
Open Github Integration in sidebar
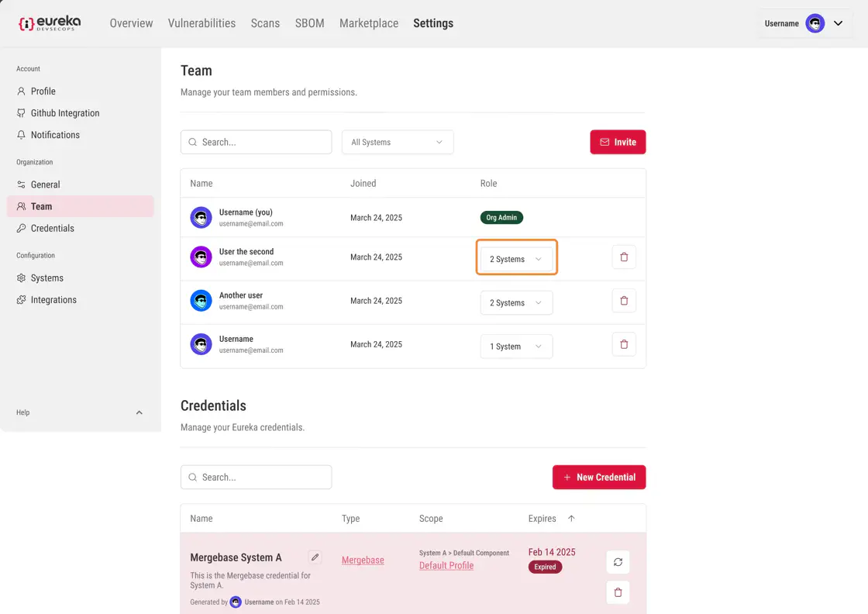pos(65,113)
